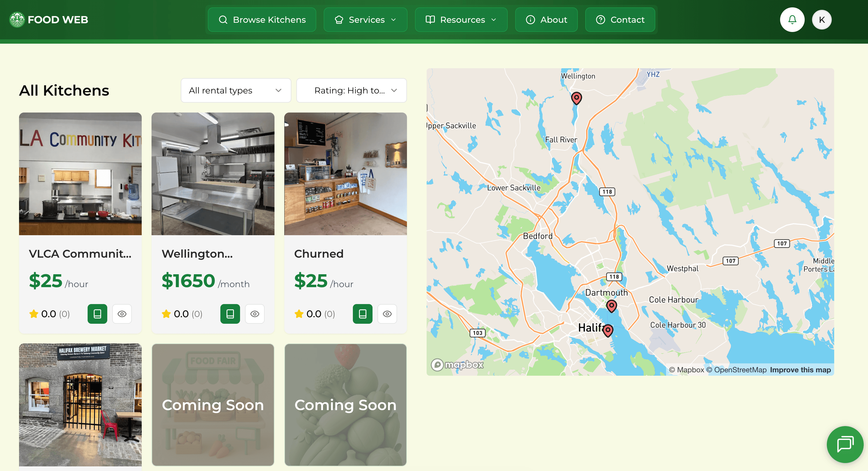Click the Food Web logo icon
The image size is (868, 471).
pos(17,20)
